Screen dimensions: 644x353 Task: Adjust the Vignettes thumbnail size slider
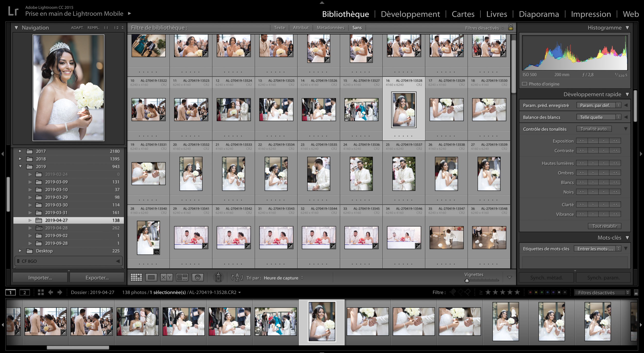(467, 281)
